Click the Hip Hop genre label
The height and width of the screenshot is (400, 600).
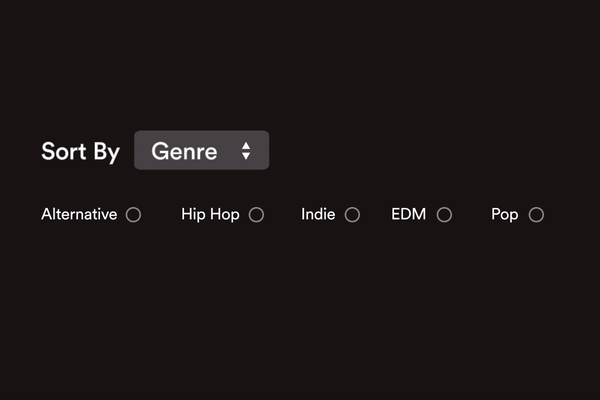(210, 214)
